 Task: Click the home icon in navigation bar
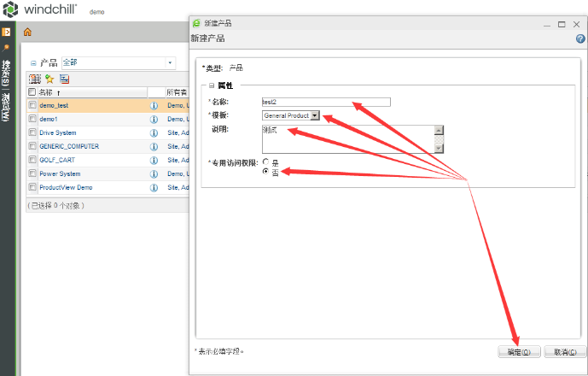(x=27, y=32)
